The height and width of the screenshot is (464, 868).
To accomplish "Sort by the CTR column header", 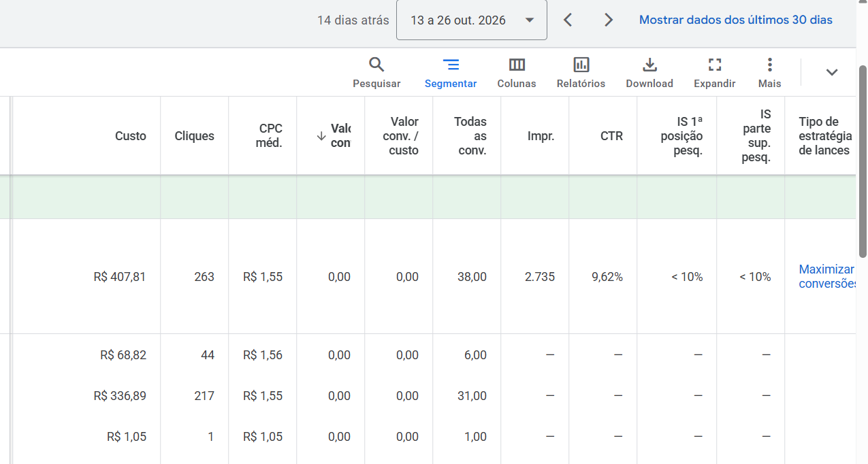I will (x=612, y=136).
